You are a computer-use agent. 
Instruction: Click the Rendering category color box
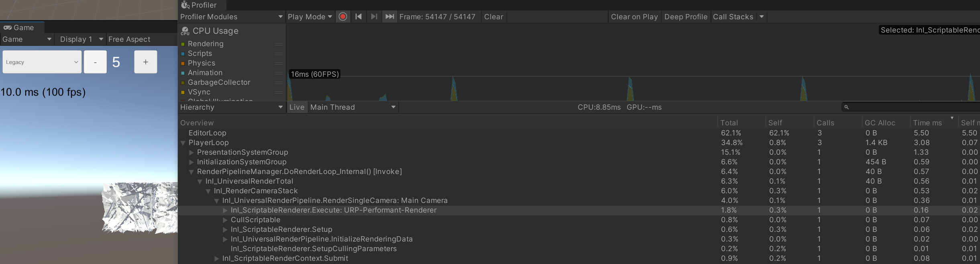tap(183, 44)
